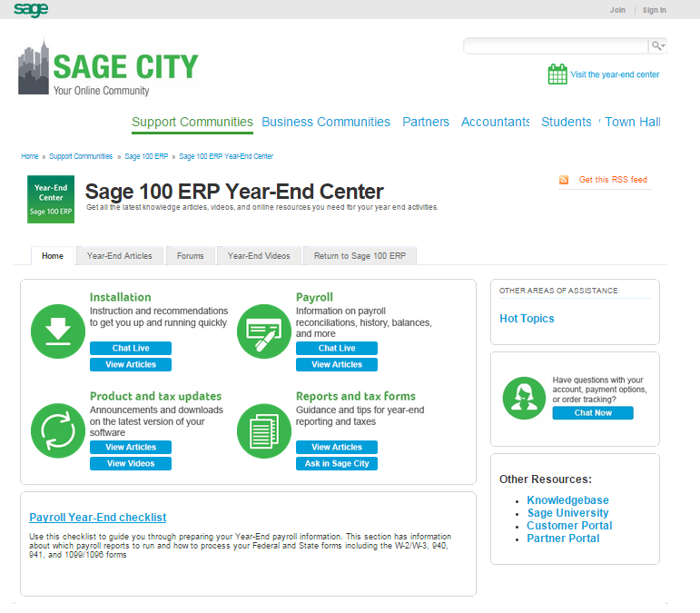
Task: Click View Articles under Reports and tax forms
Action: point(337,448)
